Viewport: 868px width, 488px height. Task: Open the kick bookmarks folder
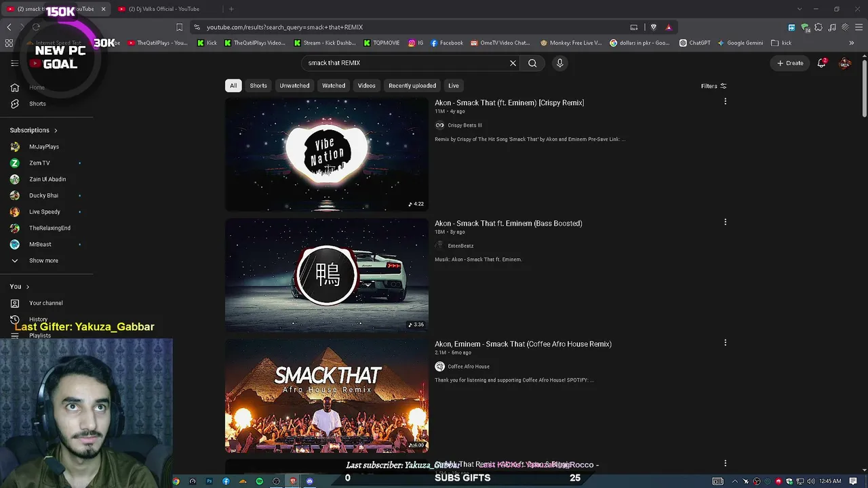tap(781, 43)
